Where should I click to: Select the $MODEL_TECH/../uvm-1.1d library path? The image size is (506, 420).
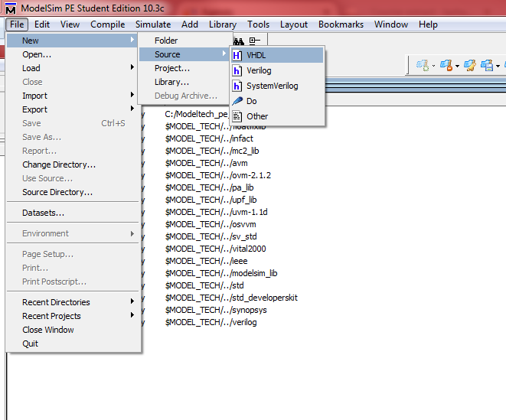(216, 212)
